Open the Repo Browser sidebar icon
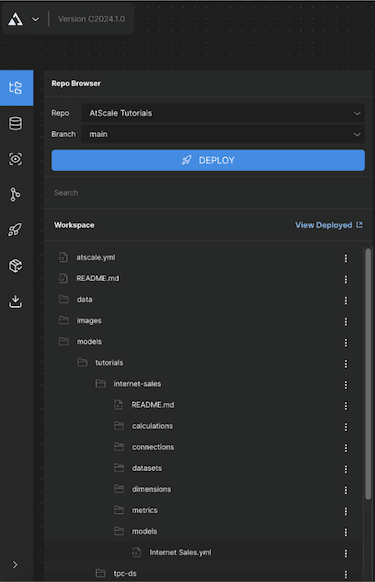This screenshot has height=582, width=375. point(16,88)
